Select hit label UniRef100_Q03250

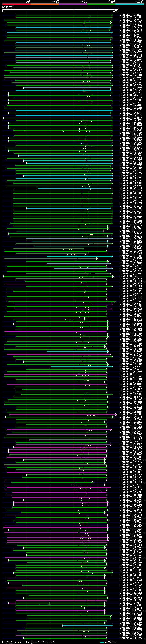131,45
